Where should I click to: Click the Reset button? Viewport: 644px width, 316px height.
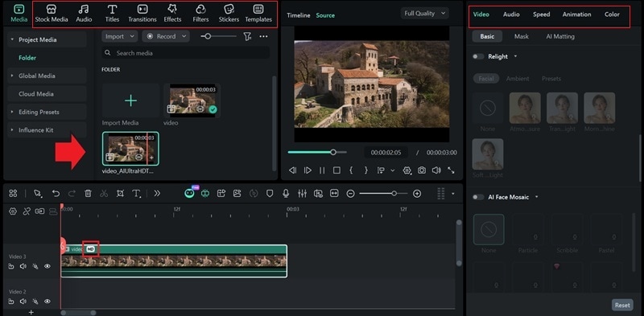tap(622, 305)
